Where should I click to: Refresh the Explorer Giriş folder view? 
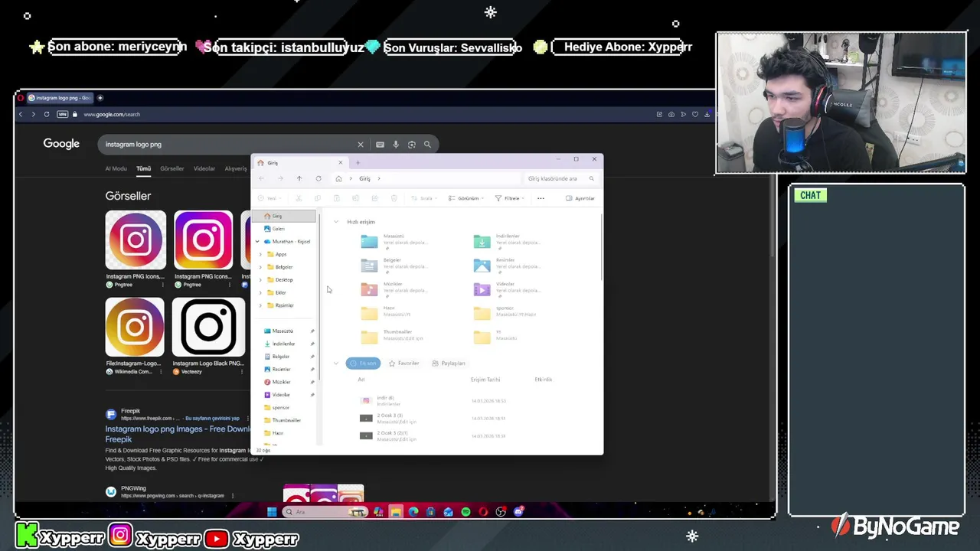(x=318, y=178)
